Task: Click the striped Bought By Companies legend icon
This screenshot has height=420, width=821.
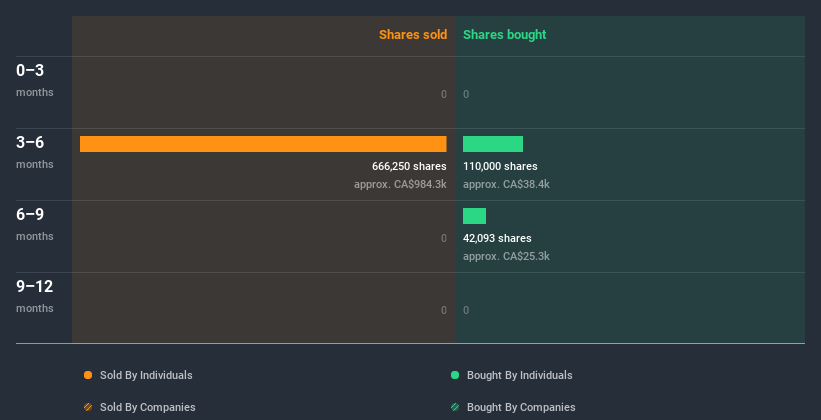Action: [x=455, y=407]
